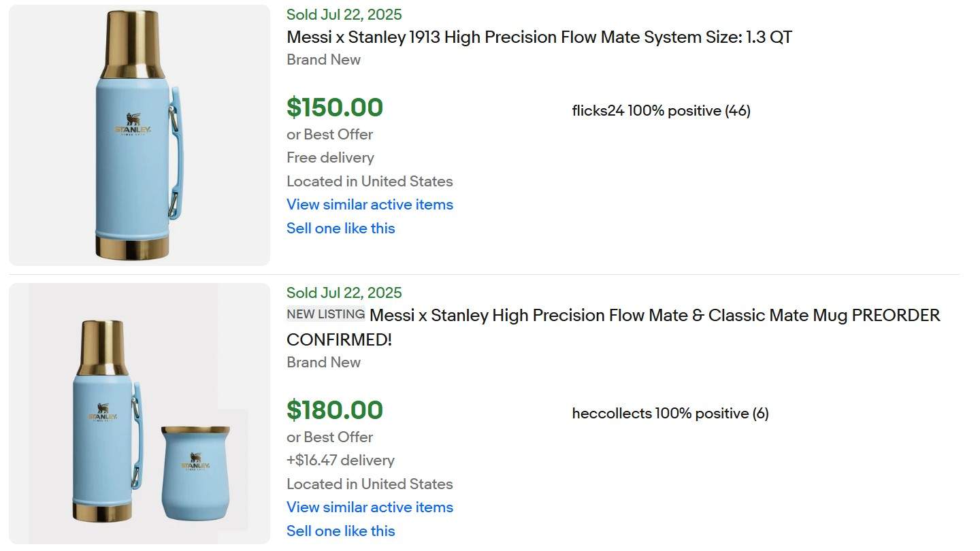
Task: Open seller flicks24 feedback text
Action: [661, 111]
